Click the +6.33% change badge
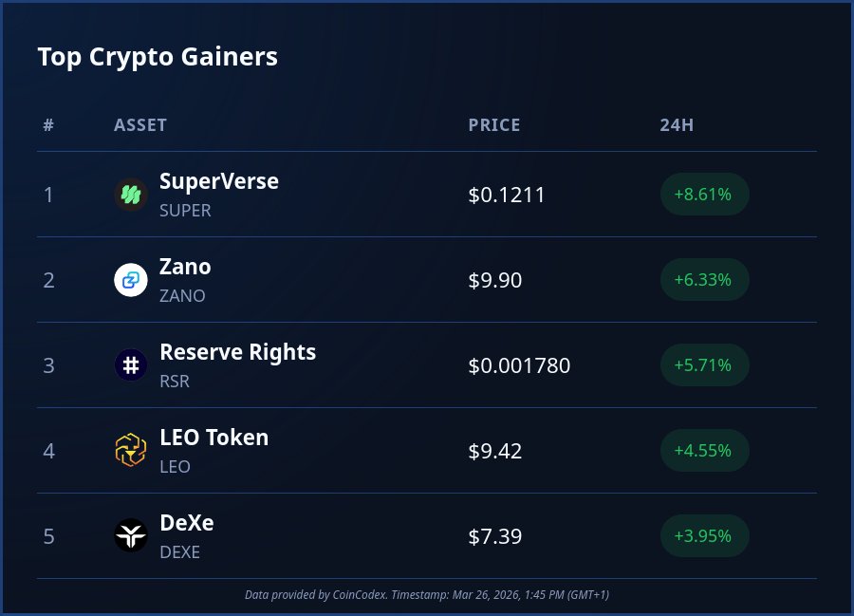This screenshot has width=854, height=616. point(703,280)
